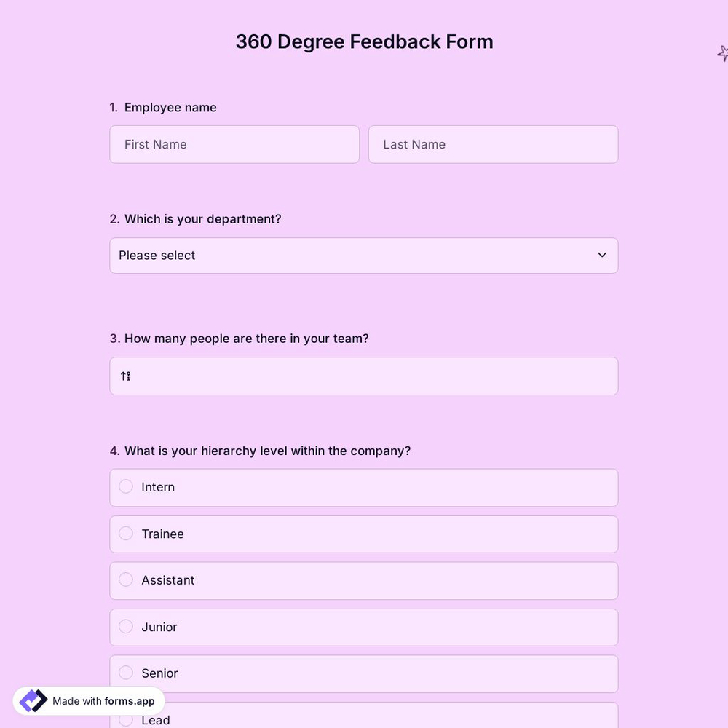Screen dimensions: 728x728
Task: Select Trainee as hierarchy level
Action: click(x=125, y=533)
